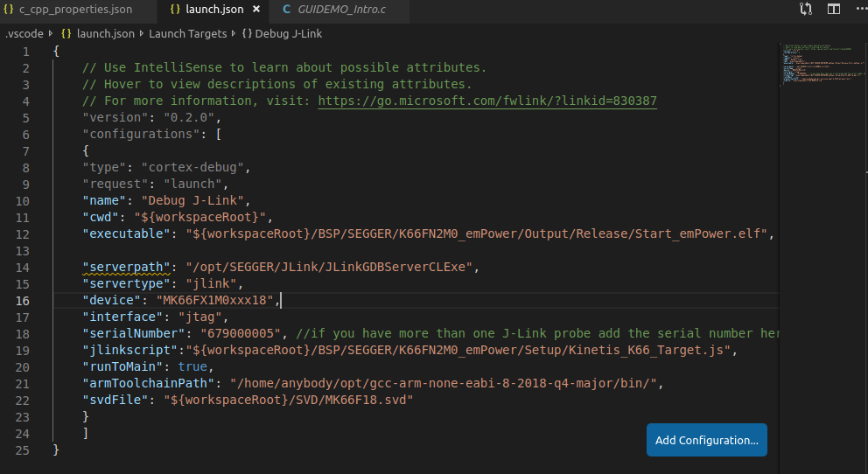The image size is (868, 474).
Task: Close the launch.json tab
Action: pyautogui.click(x=256, y=10)
